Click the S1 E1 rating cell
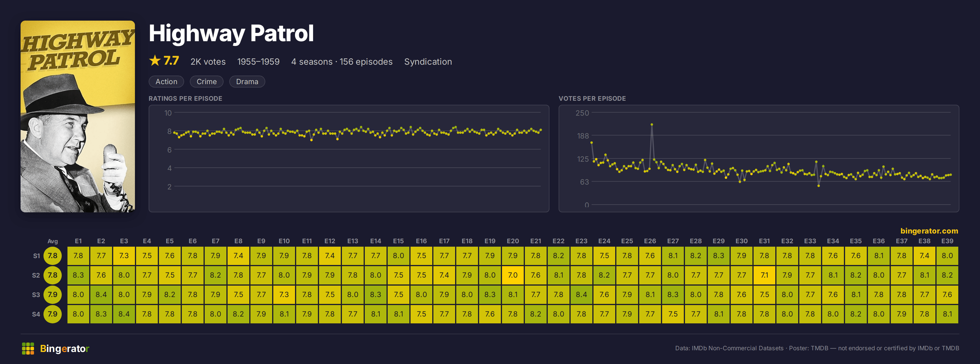The width and height of the screenshot is (980, 364). (x=78, y=256)
